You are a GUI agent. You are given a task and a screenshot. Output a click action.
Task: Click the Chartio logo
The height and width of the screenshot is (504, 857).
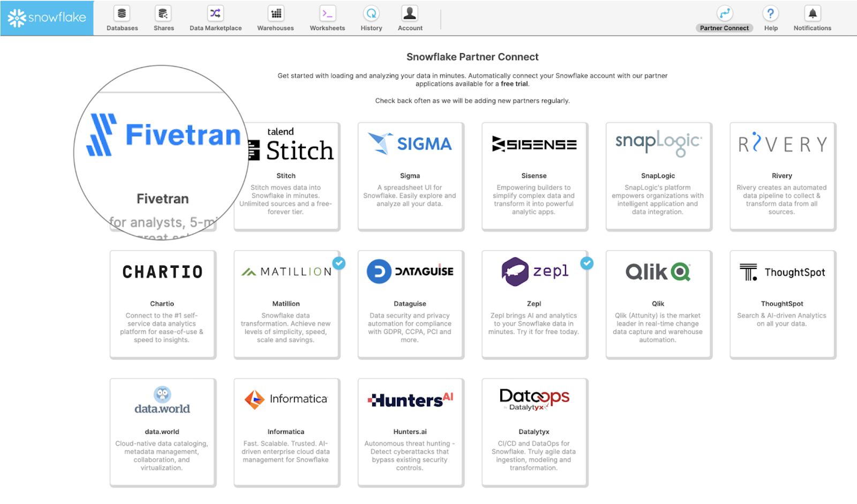pos(162,272)
